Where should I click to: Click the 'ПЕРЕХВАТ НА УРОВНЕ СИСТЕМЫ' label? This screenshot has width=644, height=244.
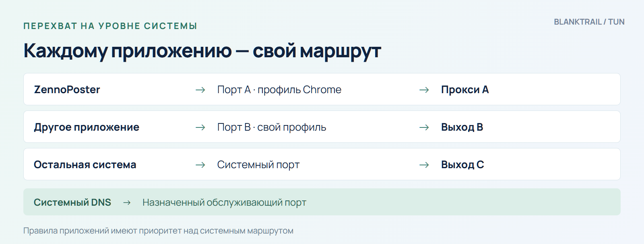coord(110,26)
